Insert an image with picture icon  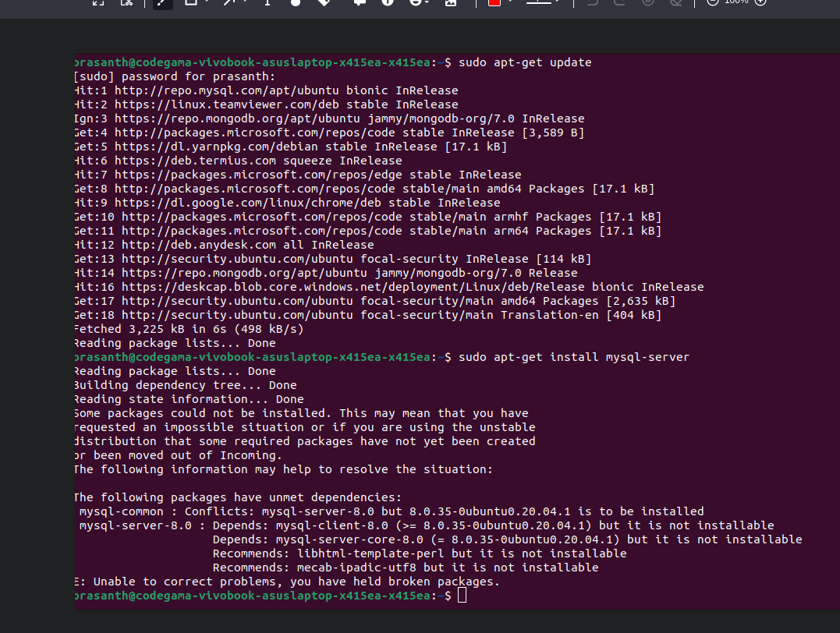point(450,3)
